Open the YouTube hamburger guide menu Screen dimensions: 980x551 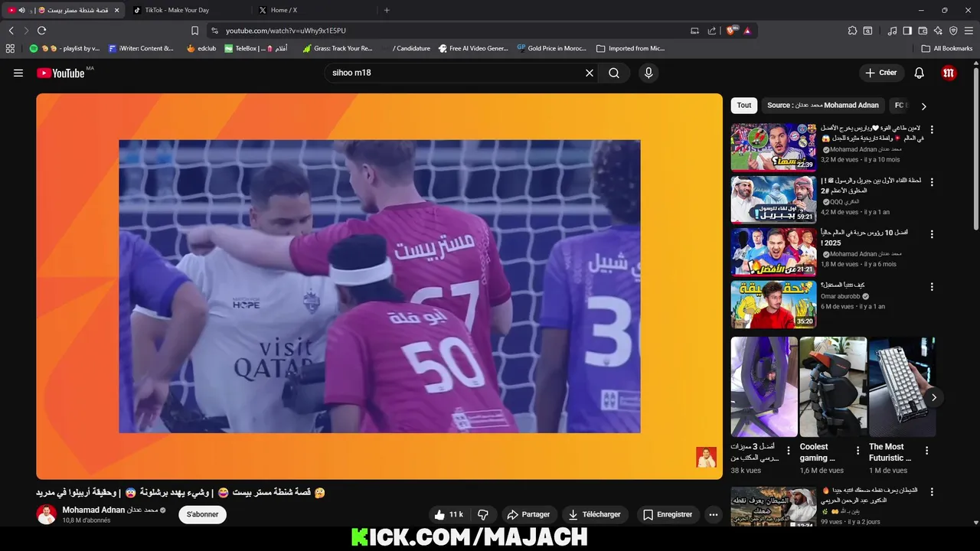click(18, 73)
